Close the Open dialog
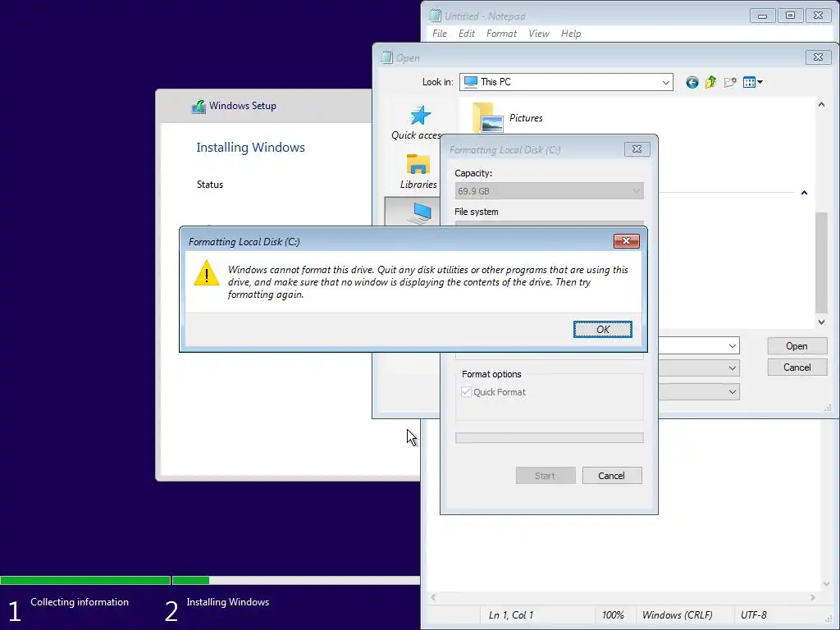The height and width of the screenshot is (630, 840). pos(818,57)
